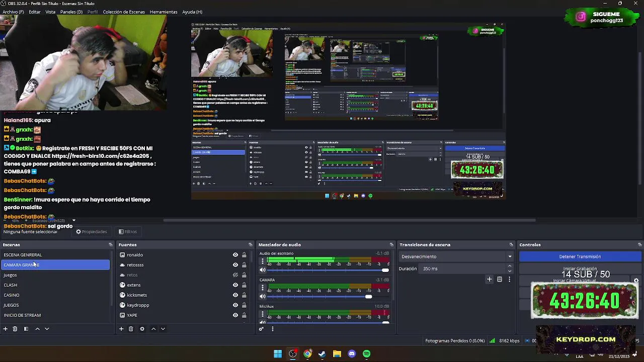The height and width of the screenshot is (362, 644).
Task: Open the Windows Start menu
Action: 278,354
